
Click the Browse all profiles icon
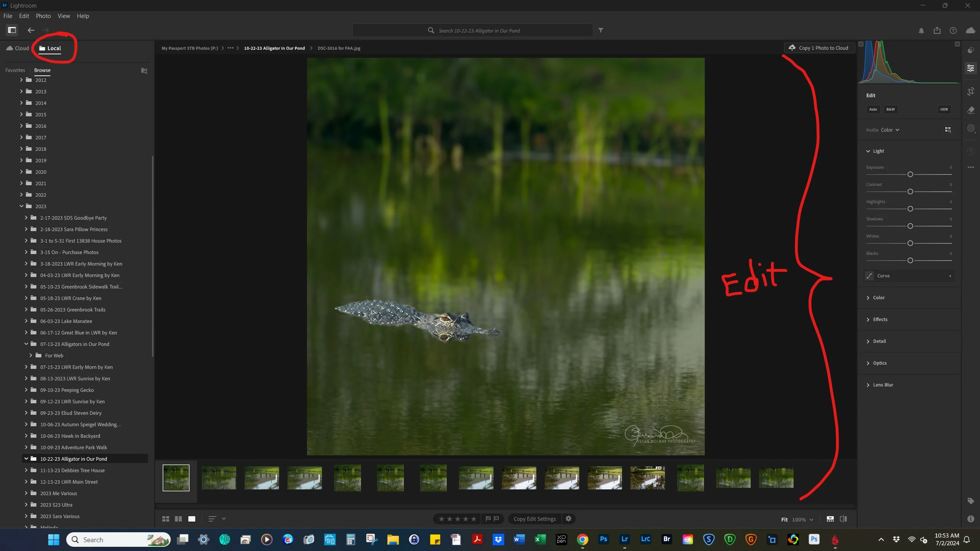(948, 130)
